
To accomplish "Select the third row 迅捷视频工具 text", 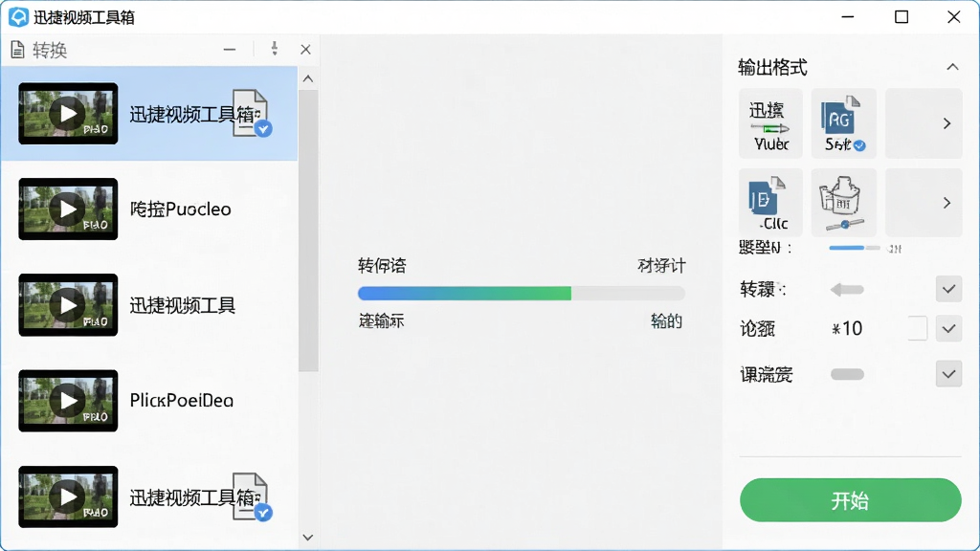I will click(183, 305).
